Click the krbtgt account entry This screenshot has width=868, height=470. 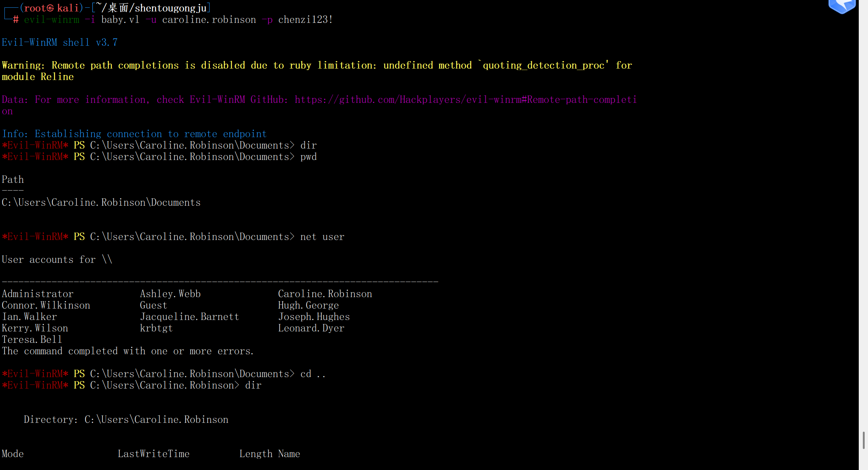[156, 328]
